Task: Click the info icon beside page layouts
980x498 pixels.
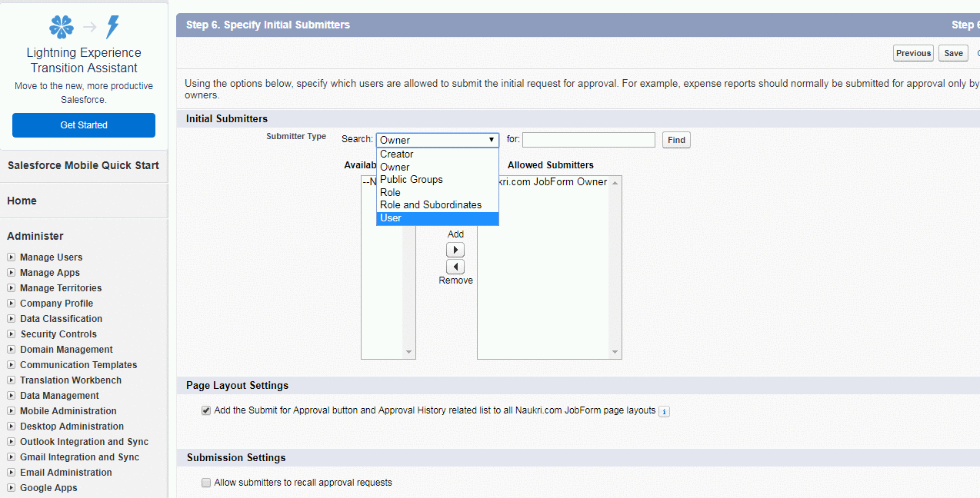Action: 665,411
